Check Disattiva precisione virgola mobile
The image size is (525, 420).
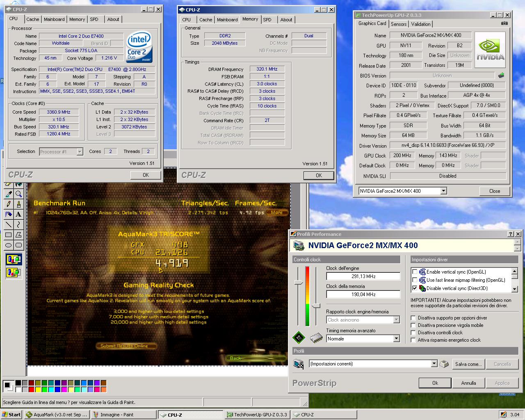413,325
